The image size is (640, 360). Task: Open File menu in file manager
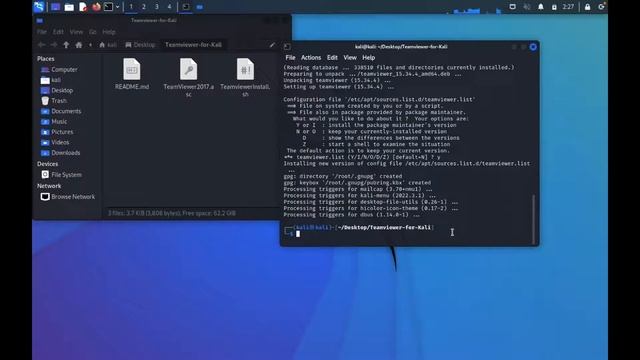(42, 32)
